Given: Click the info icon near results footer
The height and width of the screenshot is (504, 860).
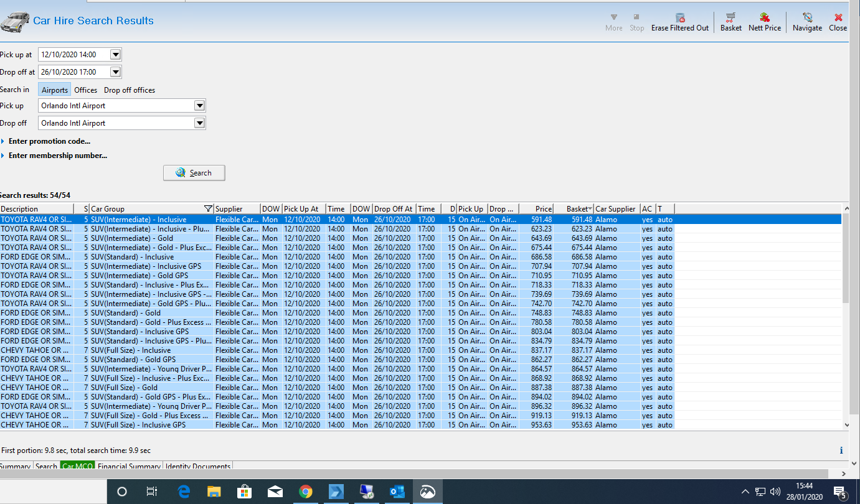Looking at the screenshot, I should [841, 450].
